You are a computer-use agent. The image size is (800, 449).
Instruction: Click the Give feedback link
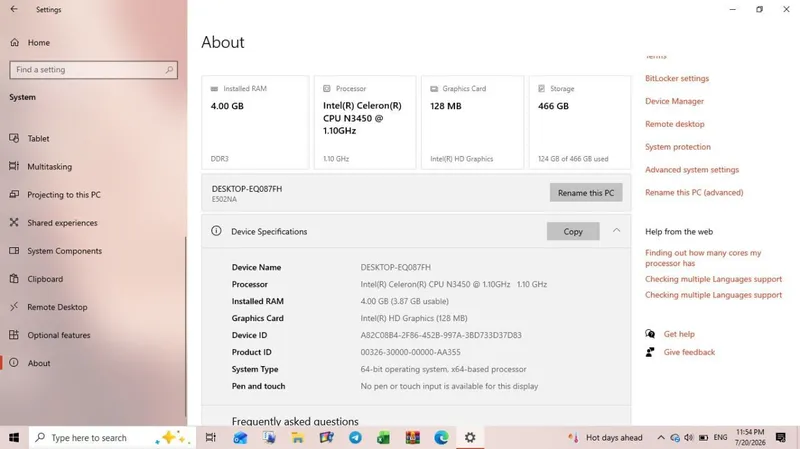coord(689,352)
